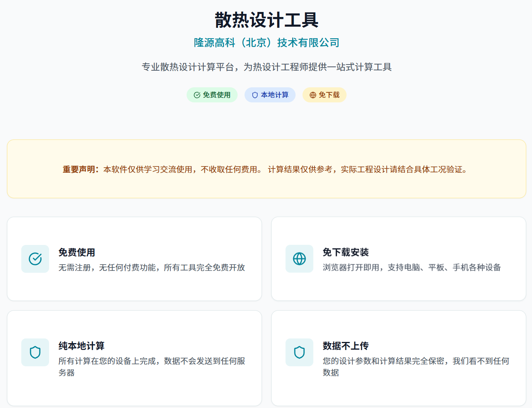
Task: Toggle the blue 本地计算 badge
Action: (x=270, y=95)
